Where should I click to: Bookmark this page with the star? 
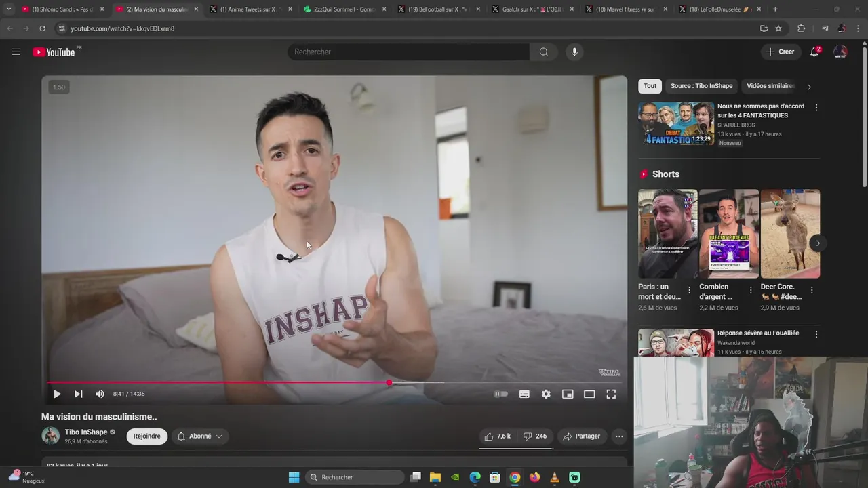click(778, 28)
